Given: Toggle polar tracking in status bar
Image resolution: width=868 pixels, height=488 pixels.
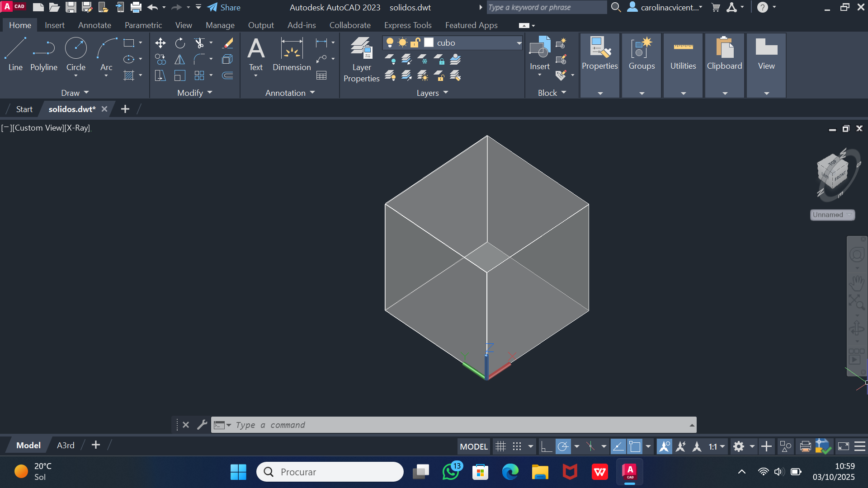Looking at the screenshot, I should pyautogui.click(x=563, y=446).
